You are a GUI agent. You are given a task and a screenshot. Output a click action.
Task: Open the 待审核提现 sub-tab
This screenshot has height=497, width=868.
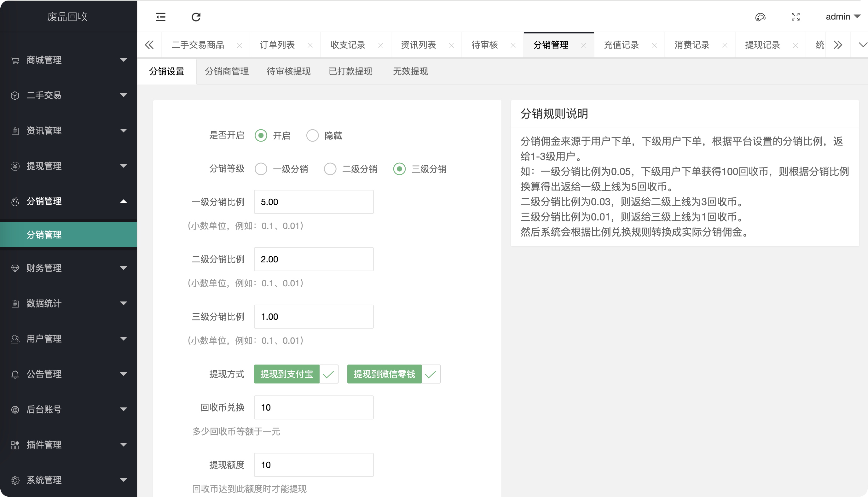[288, 71]
